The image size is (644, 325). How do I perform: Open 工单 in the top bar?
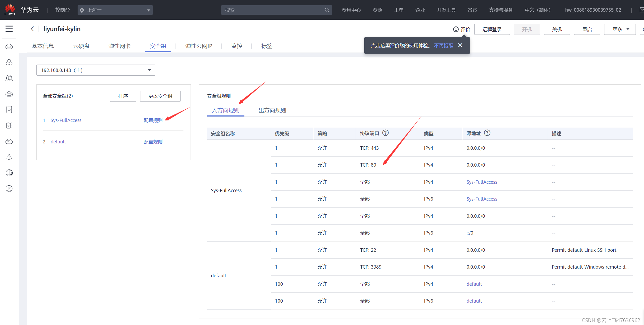coord(399,10)
